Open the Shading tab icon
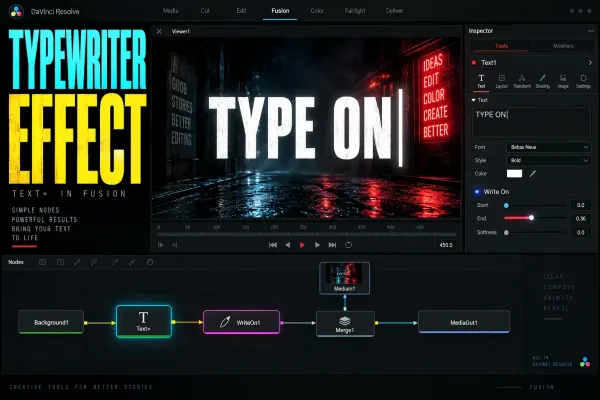 [543, 81]
